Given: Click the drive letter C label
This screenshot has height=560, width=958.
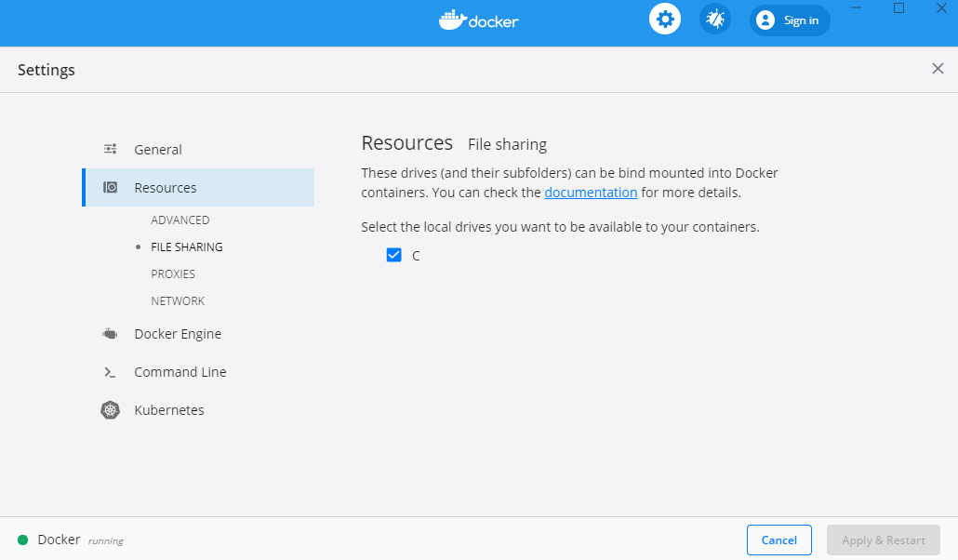Looking at the screenshot, I should click(416, 256).
